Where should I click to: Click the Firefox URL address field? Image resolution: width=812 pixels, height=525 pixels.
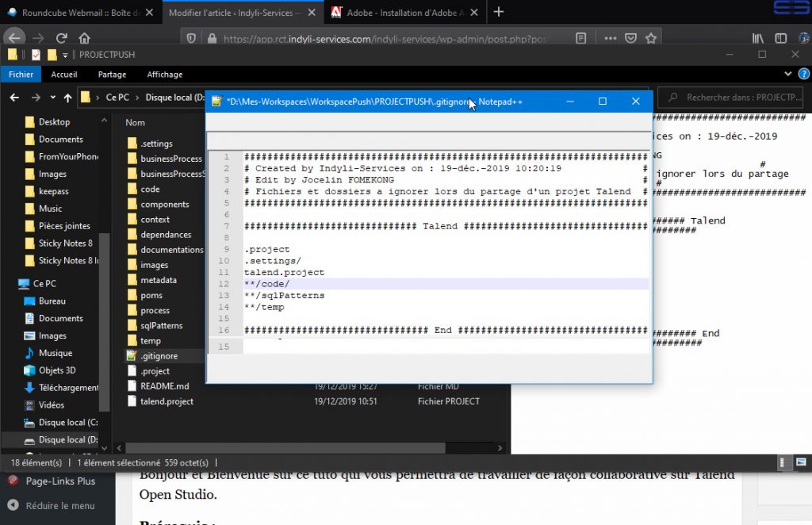coord(385,39)
